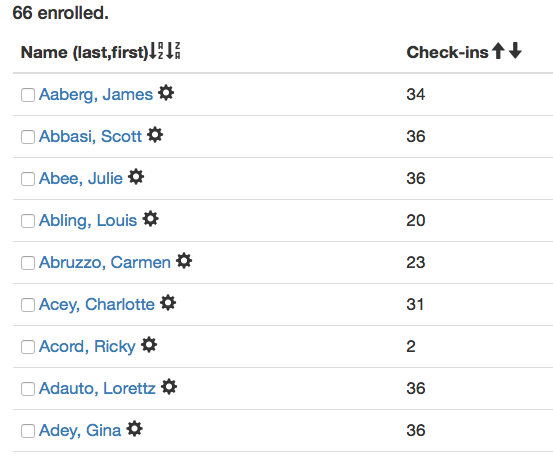Open Abbasi, Scott profile link
Viewport: 553px width, 460px height.
[x=90, y=137]
